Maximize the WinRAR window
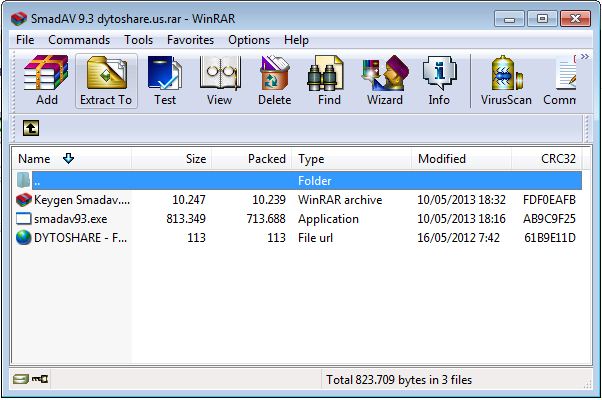602x400 pixels. 542,18
